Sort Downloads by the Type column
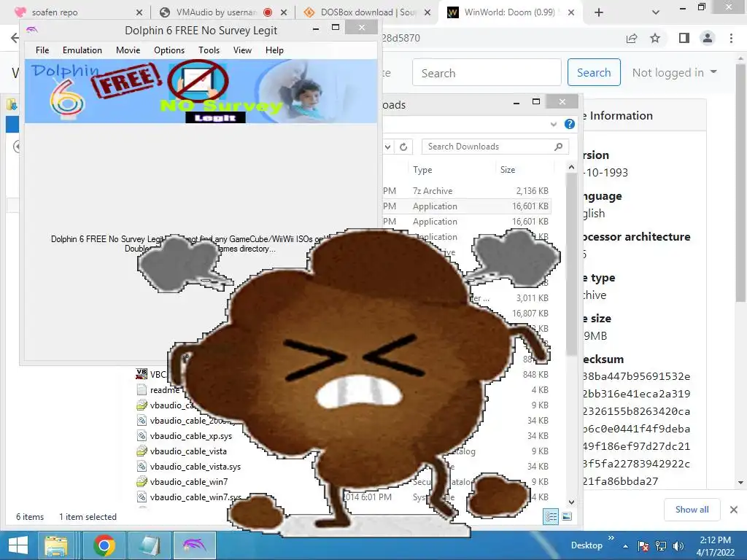Image resolution: width=747 pixels, height=560 pixels. 422,169
